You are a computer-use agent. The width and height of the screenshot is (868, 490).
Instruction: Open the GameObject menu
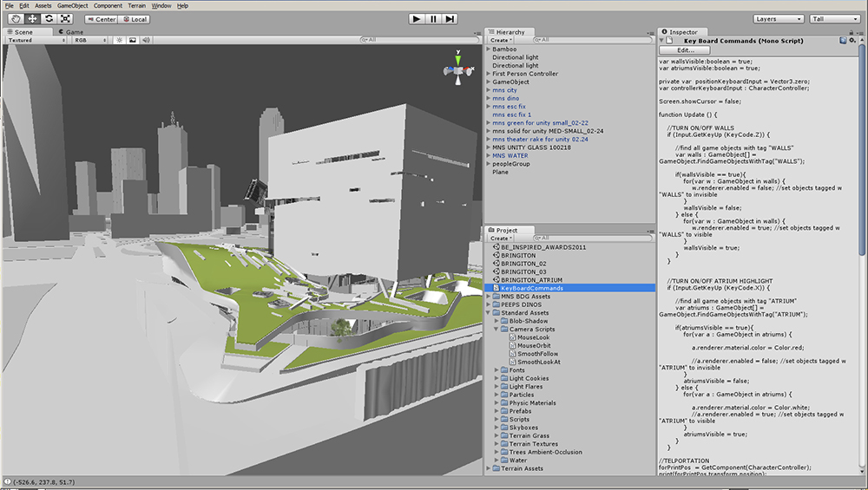point(73,5)
